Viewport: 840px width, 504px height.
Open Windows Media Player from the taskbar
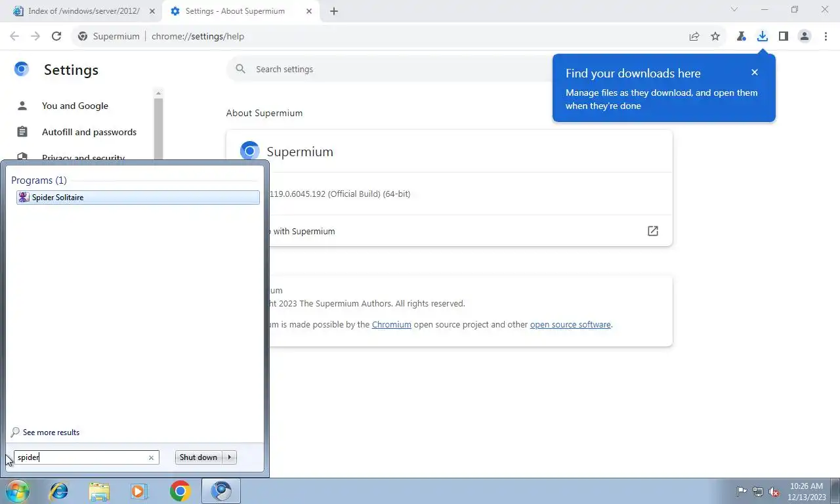point(139,491)
